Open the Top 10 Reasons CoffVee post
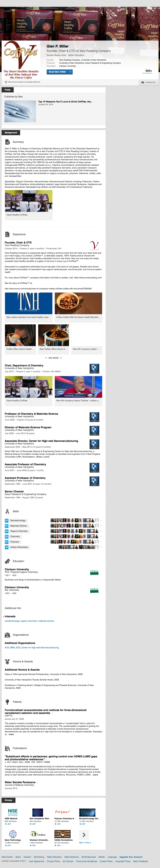The width and height of the screenshot is (160, 868). [65, 101]
